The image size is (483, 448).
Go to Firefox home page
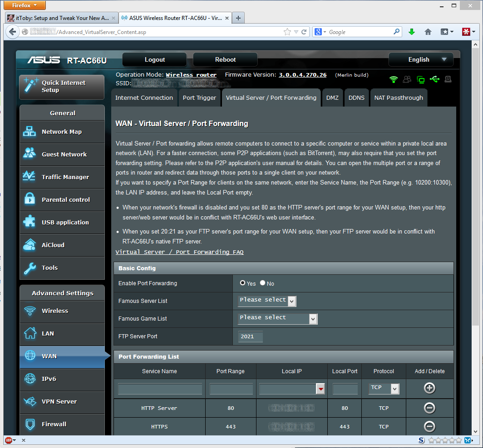coord(428,32)
